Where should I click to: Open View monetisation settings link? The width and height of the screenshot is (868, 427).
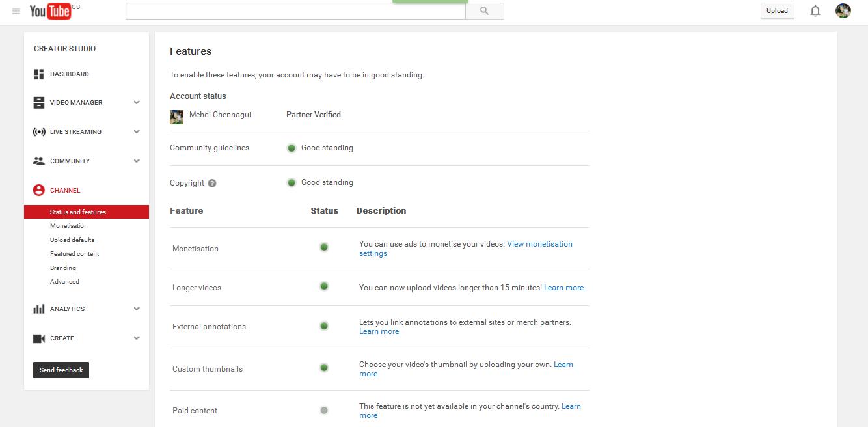click(x=539, y=244)
